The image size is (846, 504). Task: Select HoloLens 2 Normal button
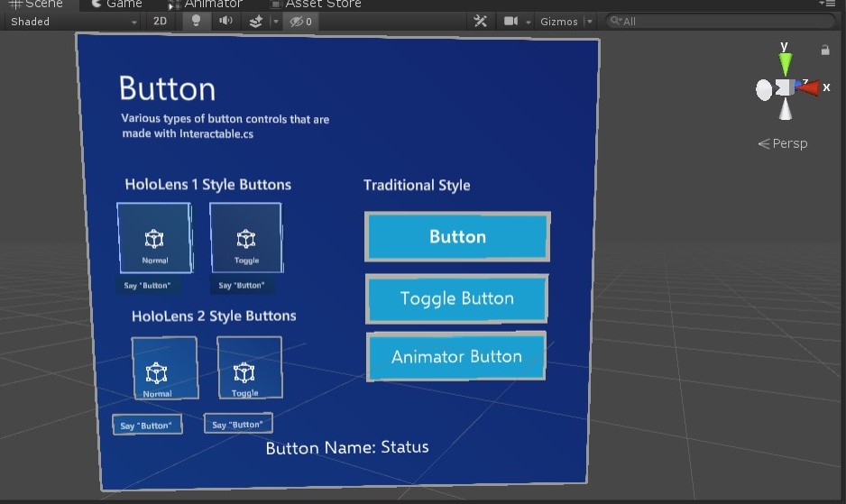click(x=164, y=368)
